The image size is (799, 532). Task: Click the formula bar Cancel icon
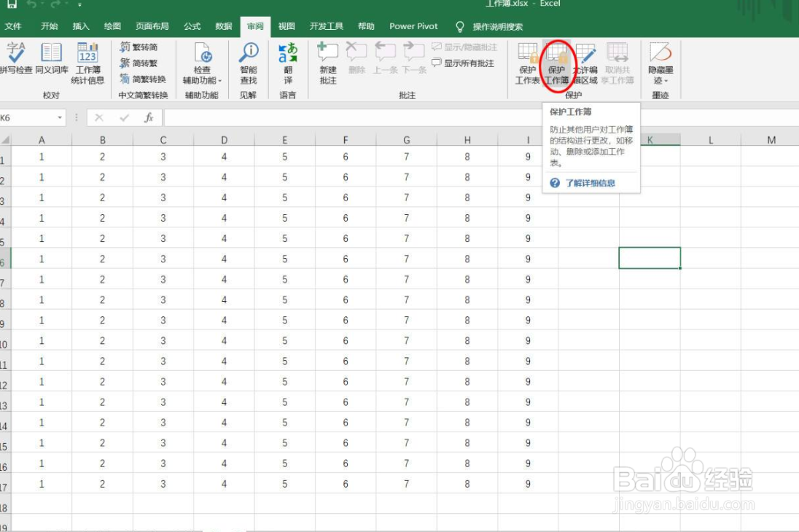[99, 118]
